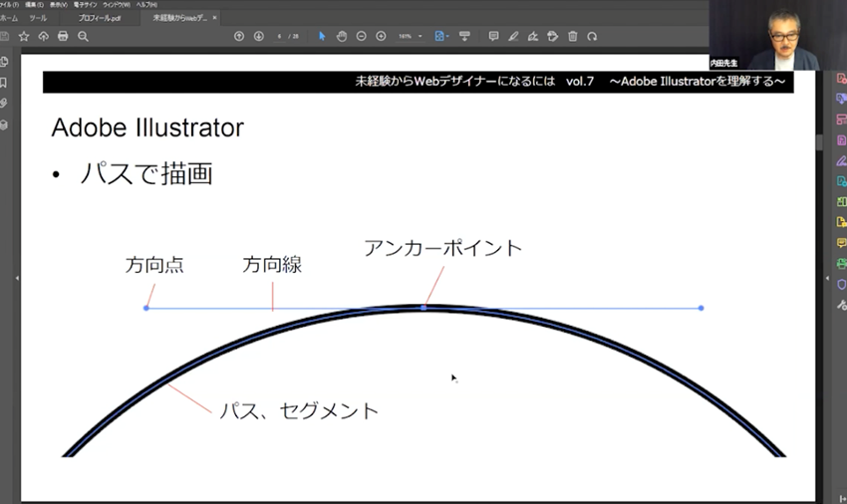Switch to プロフィール.pdf document tab
This screenshot has width=847, height=504.
pos(100,18)
